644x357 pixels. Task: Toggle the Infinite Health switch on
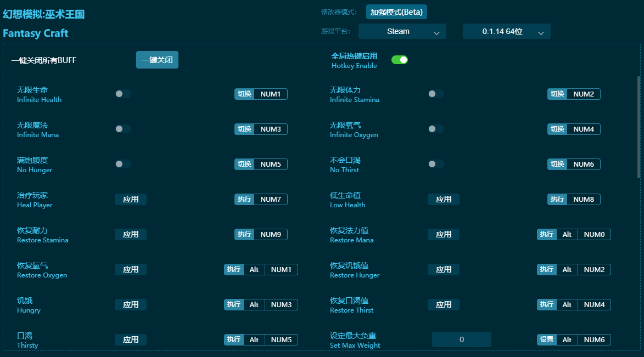123,94
